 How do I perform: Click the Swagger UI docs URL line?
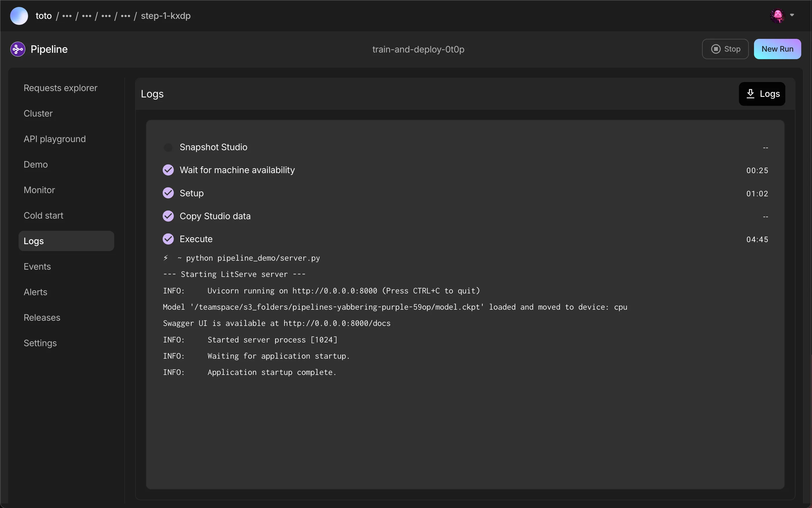tap(277, 323)
